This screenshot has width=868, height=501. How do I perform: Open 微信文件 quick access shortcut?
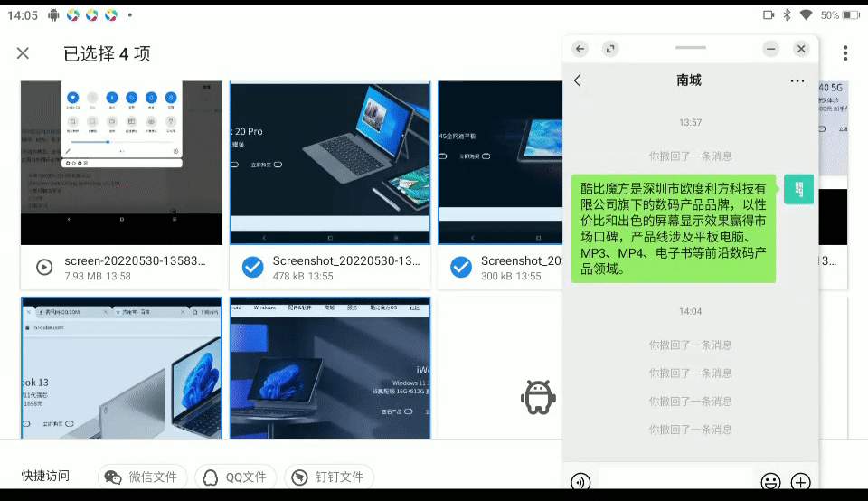point(142,477)
